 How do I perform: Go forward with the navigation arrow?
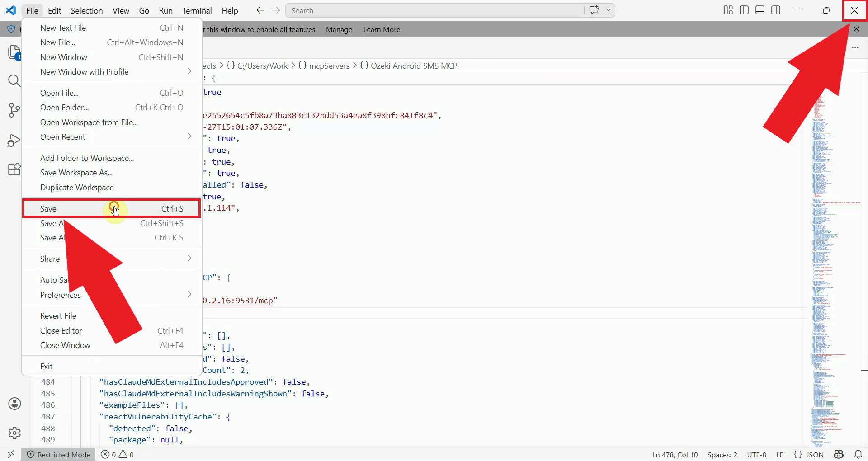[x=276, y=10]
